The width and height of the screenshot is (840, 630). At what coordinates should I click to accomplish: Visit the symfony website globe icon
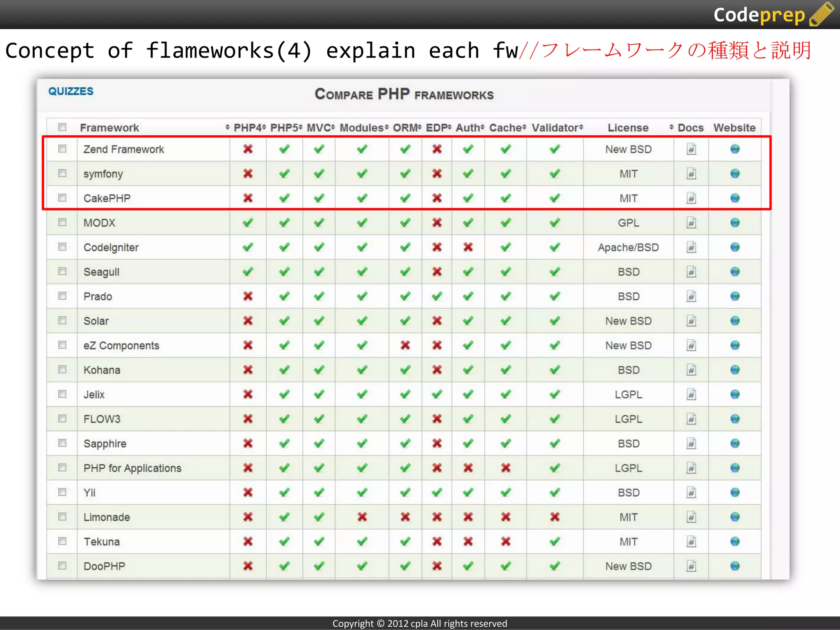pyautogui.click(x=735, y=173)
